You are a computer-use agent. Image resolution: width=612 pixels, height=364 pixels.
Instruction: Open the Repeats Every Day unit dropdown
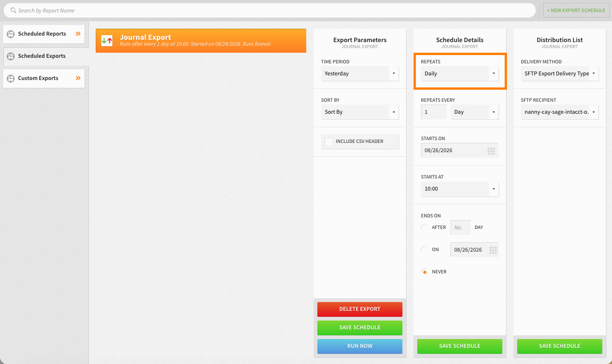pyautogui.click(x=475, y=112)
